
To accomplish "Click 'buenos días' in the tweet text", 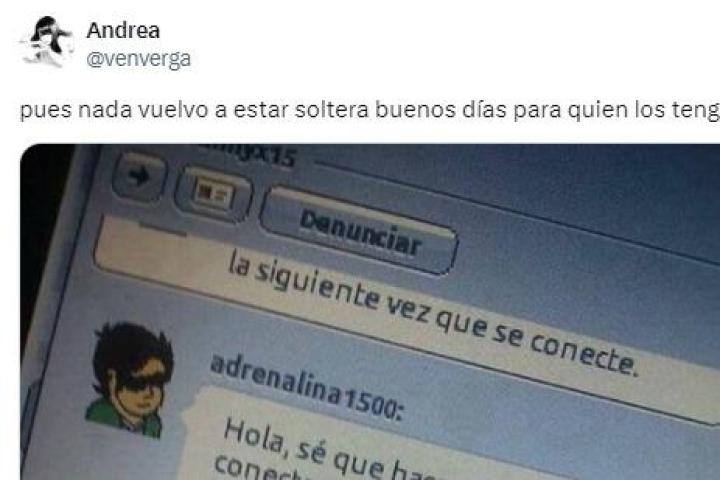I will click(441, 110).
